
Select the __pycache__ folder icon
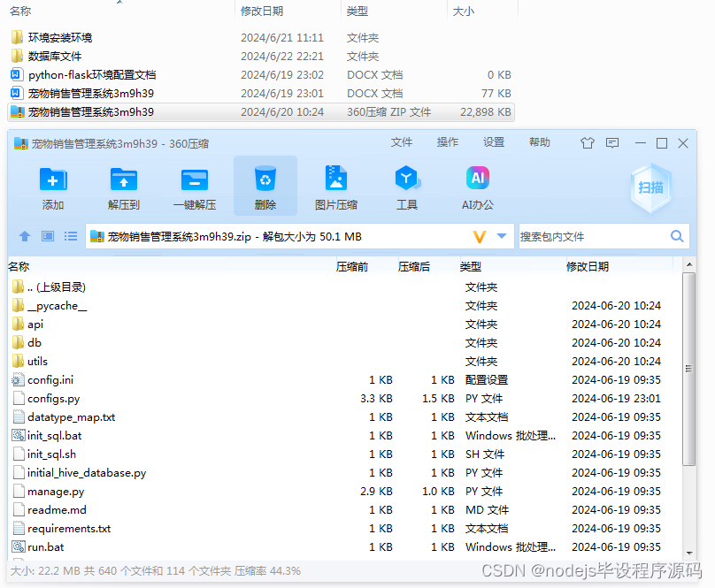click(18, 305)
